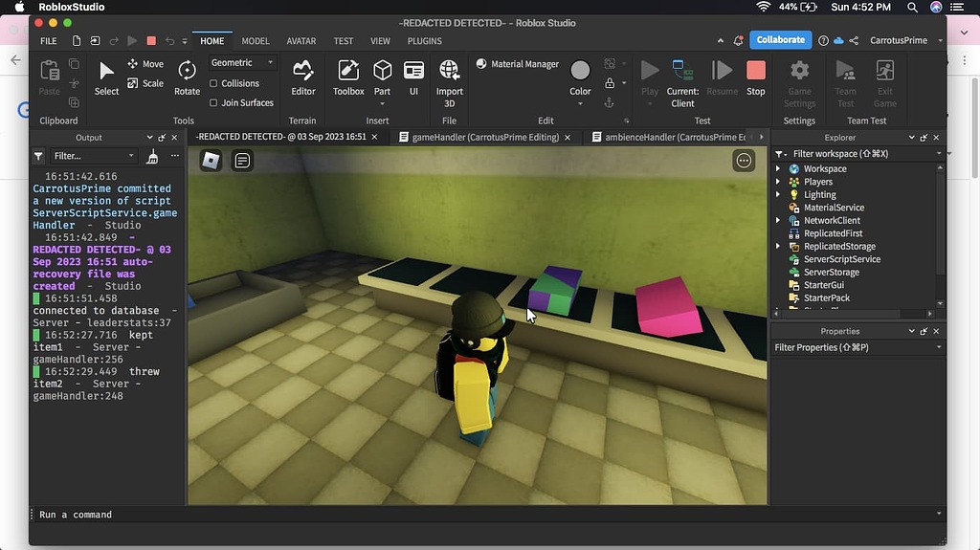The height and width of the screenshot is (550, 980).
Task: Open the Terrain Editor
Action: [x=303, y=77]
